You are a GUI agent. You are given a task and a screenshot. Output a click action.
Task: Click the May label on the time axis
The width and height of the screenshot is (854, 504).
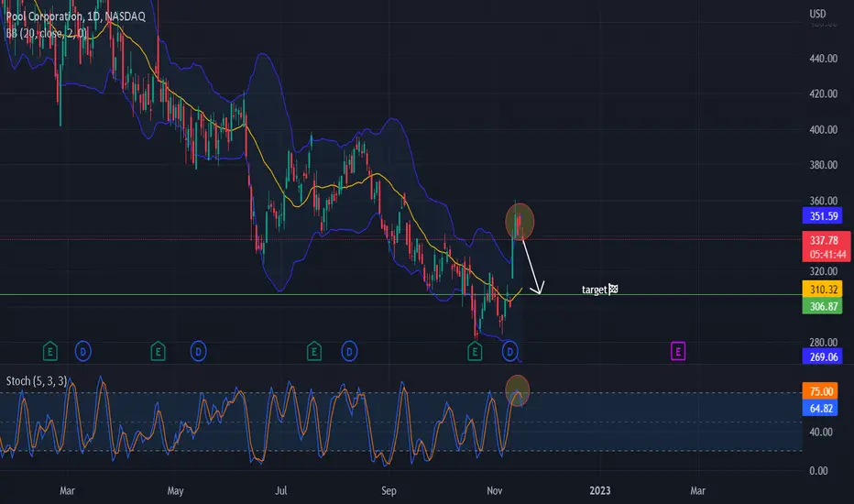(175, 491)
